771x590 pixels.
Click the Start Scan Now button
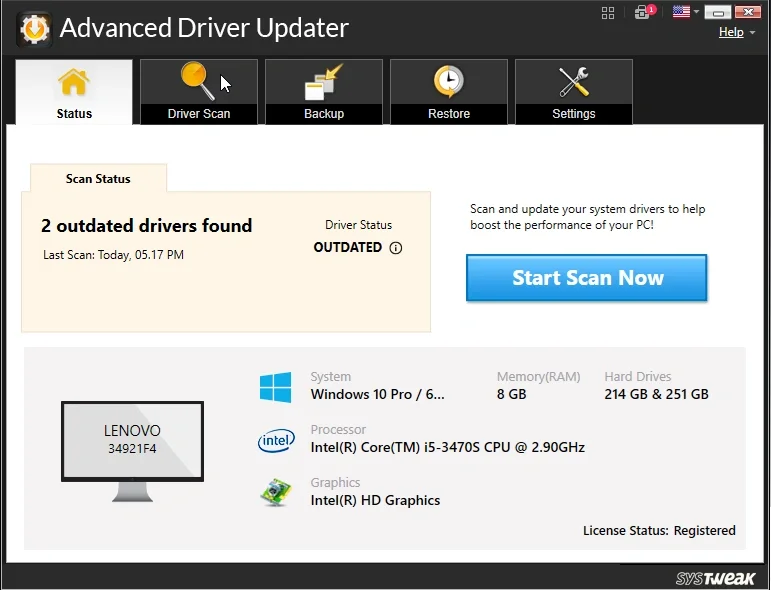(587, 278)
